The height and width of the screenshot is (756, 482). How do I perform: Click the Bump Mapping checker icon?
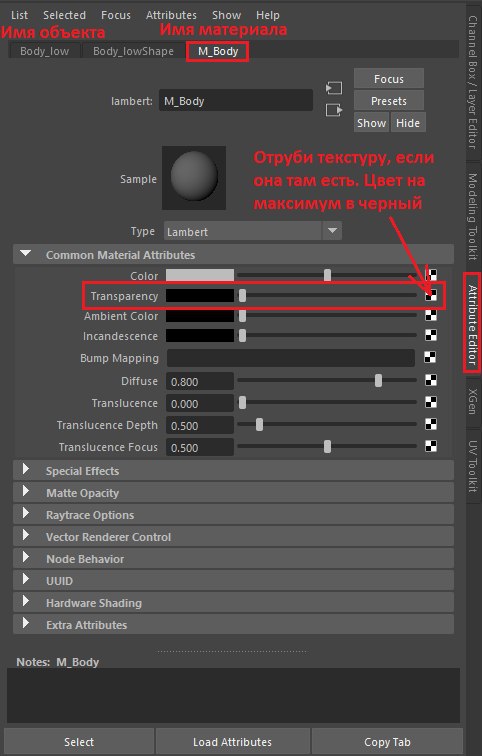[430, 357]
